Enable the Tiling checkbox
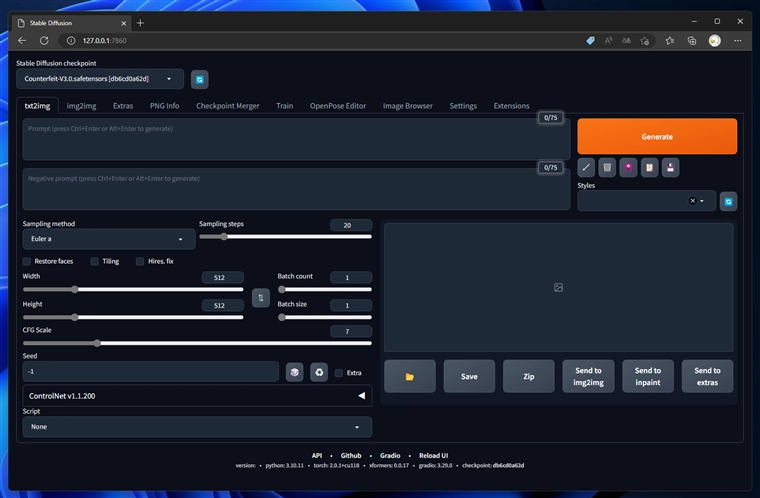 pos(95,261)
